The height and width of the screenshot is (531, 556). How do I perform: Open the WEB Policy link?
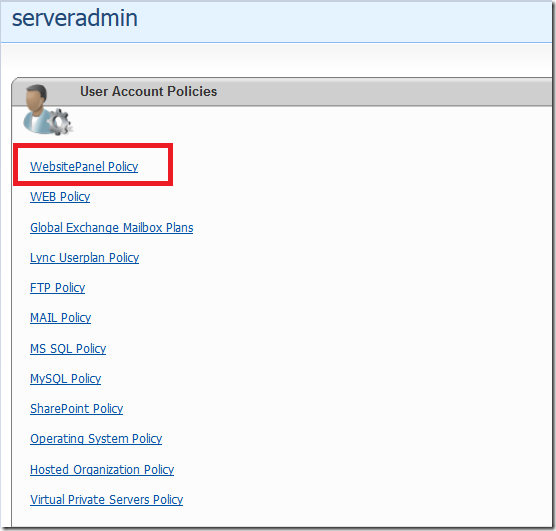[x=60, y=197]
